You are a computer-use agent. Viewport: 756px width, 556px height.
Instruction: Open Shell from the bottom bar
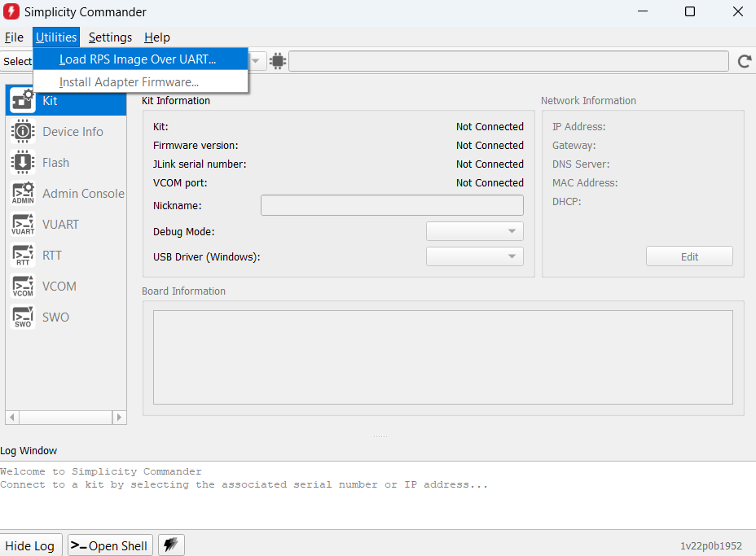[109, 545]
